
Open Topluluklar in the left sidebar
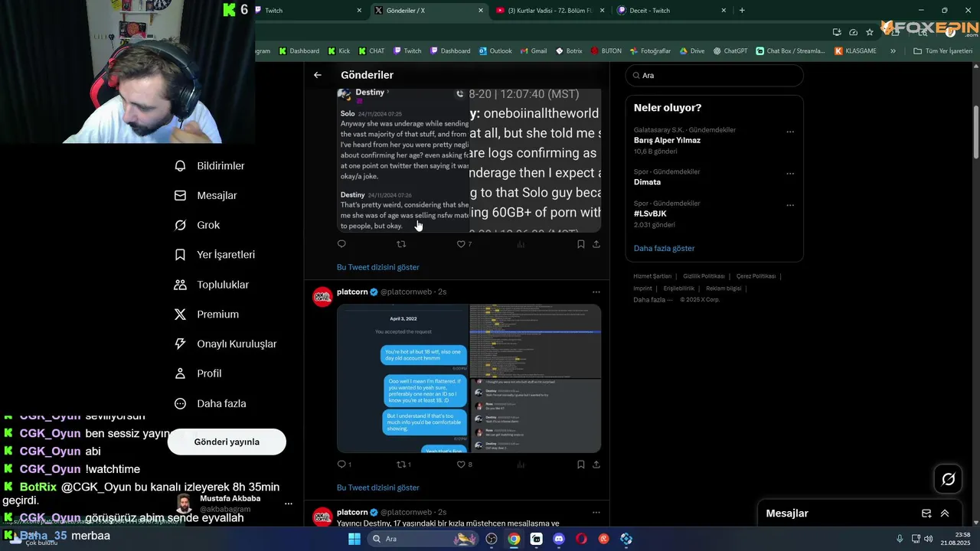coord(211,285)
